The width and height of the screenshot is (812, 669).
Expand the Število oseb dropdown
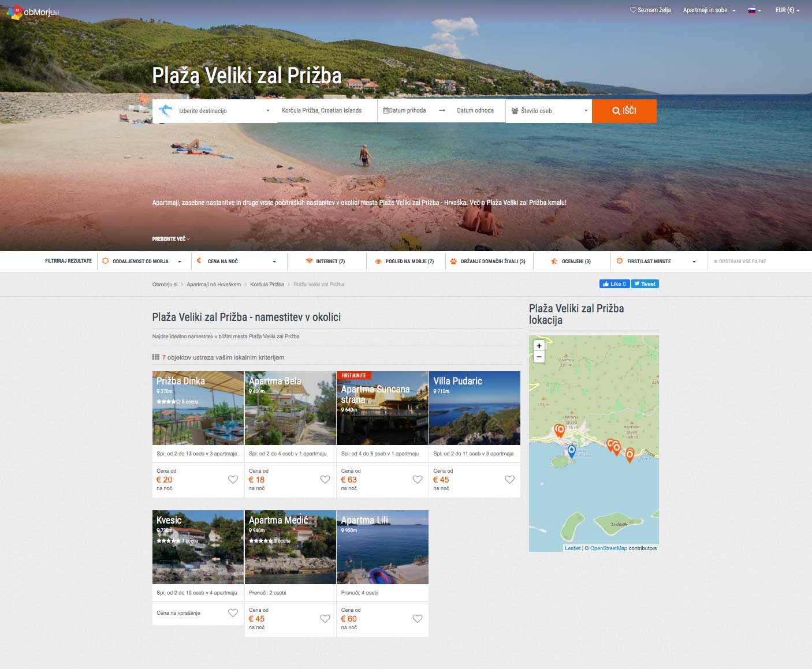[549, 111]
